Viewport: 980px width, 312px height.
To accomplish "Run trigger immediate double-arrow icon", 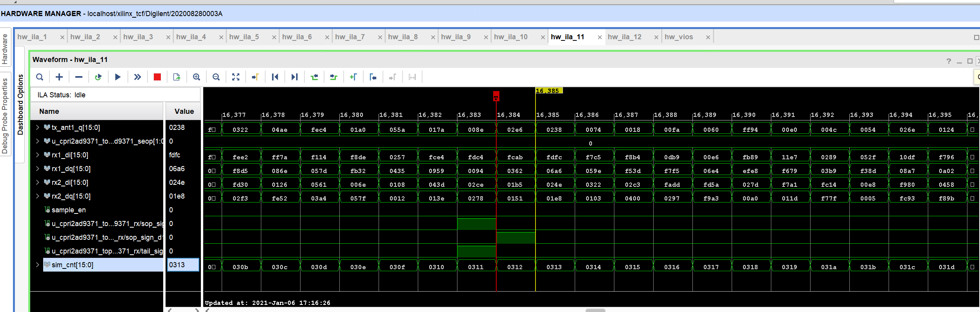I will pyautogui.click(x=137, y=77).
